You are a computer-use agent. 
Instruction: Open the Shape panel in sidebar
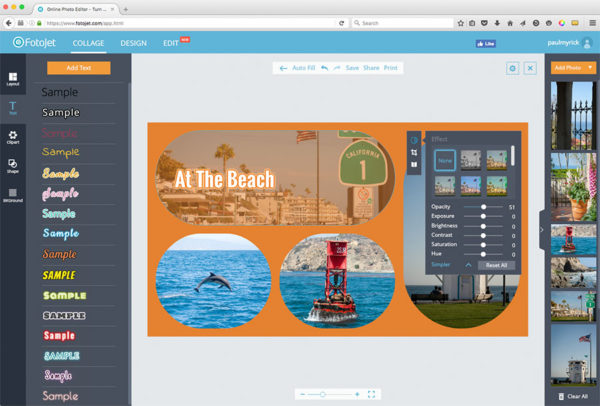click(x=13, y=166)
